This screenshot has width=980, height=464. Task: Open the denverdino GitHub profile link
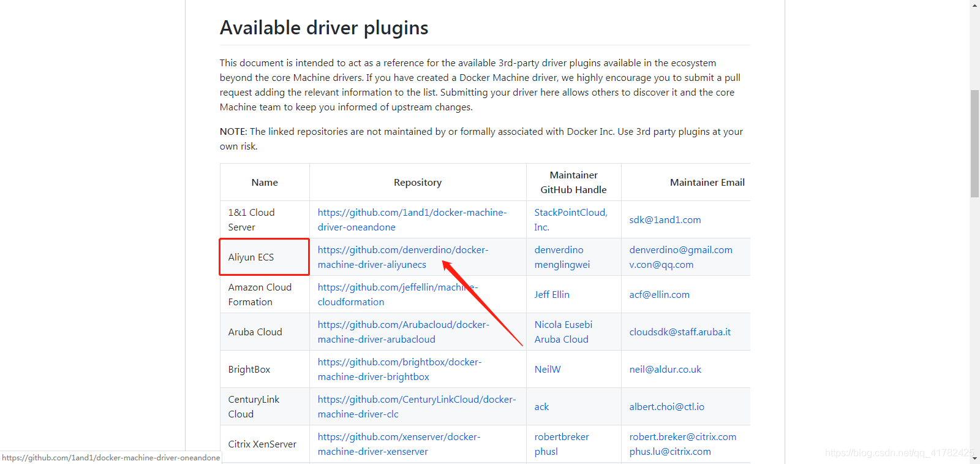[559, 249]
